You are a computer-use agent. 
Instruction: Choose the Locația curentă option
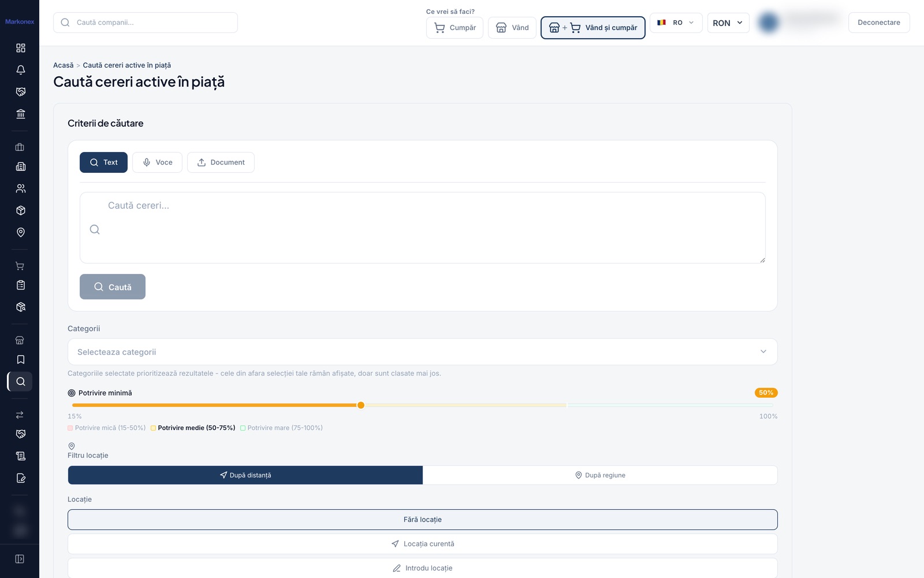pos(423,544)
